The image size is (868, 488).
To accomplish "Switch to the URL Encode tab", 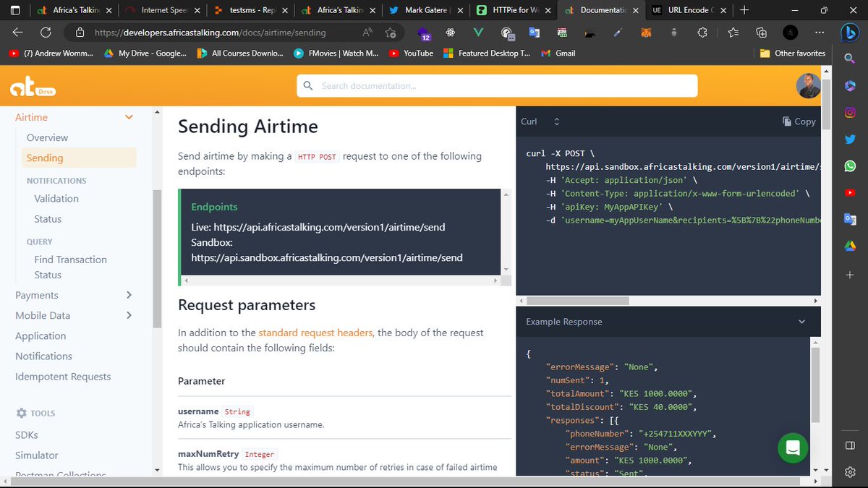I will click(x=689, y=10).
